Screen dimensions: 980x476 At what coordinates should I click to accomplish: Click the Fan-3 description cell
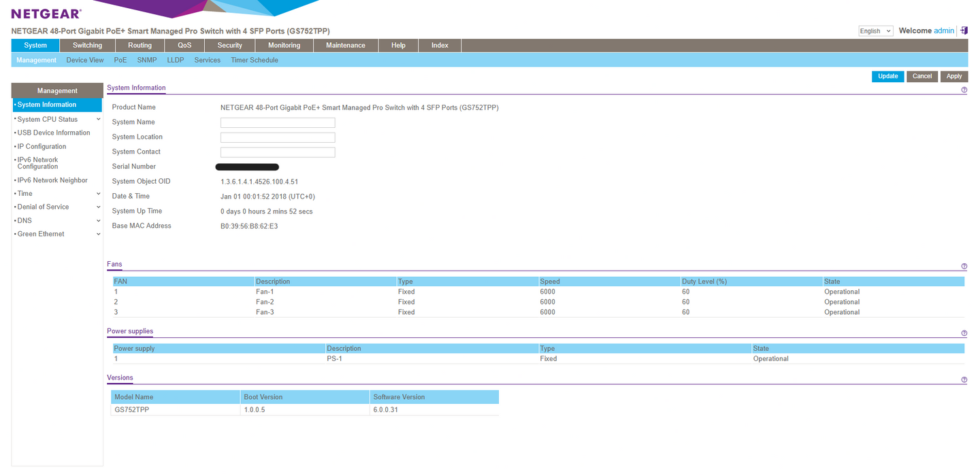pyautogui.click(x=265, y=312)
